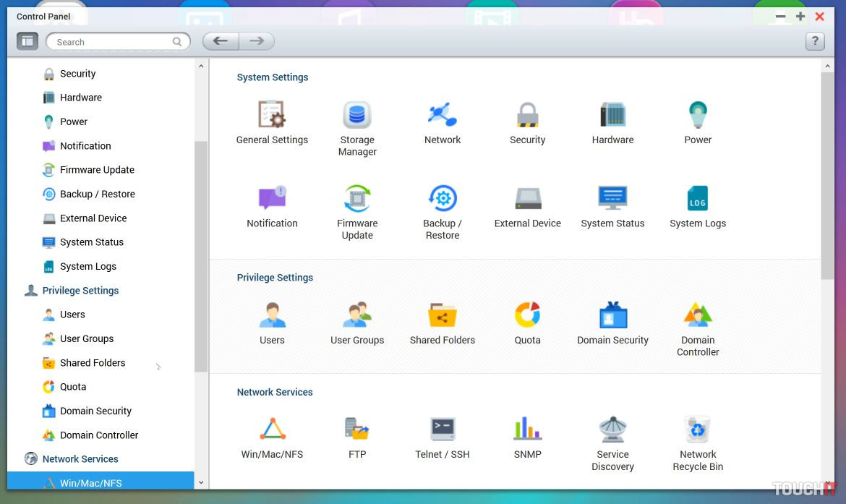
Task: Click the Telnet / SSH icon
Action: click(x=442, y=430)
